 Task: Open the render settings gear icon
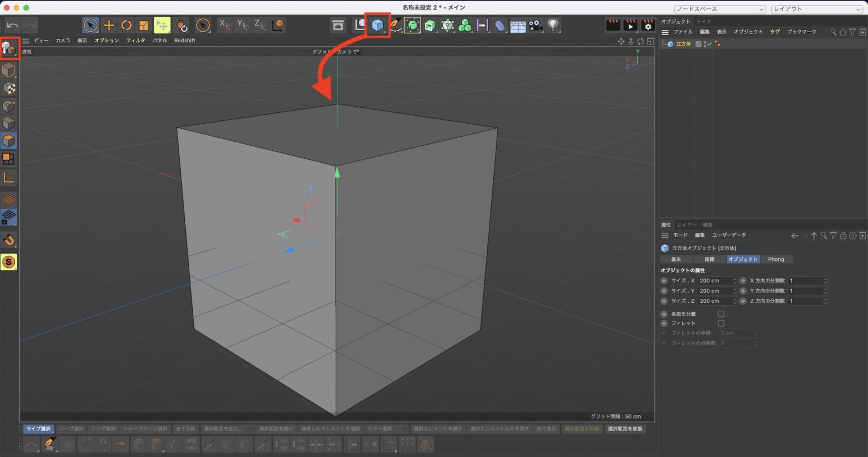click(648, 25)
